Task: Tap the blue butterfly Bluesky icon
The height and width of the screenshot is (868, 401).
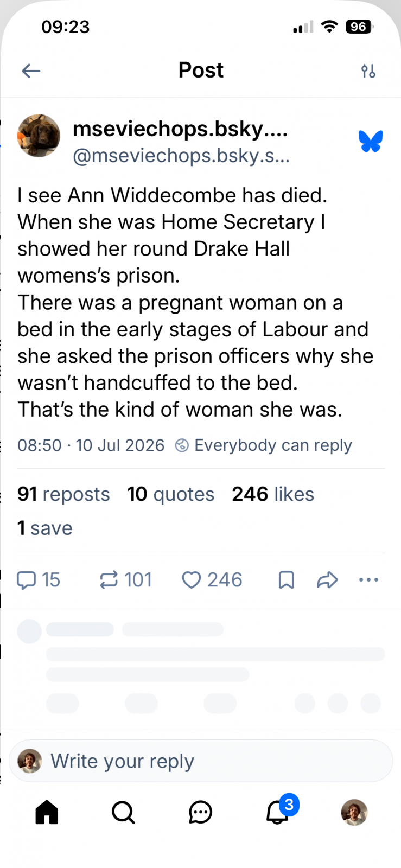Action: click(x=371, y=141)
